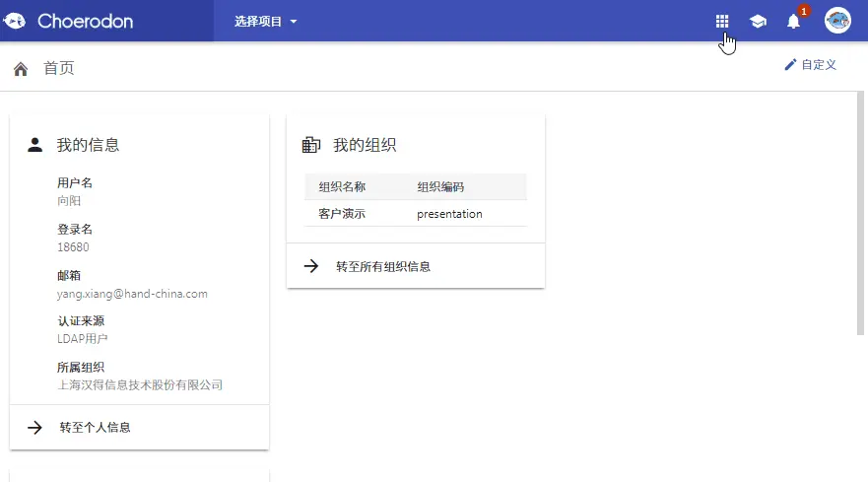The width and height of the screenshot is (868, 482).
Task: Open the user avatar menu
Action: [837, 21]
